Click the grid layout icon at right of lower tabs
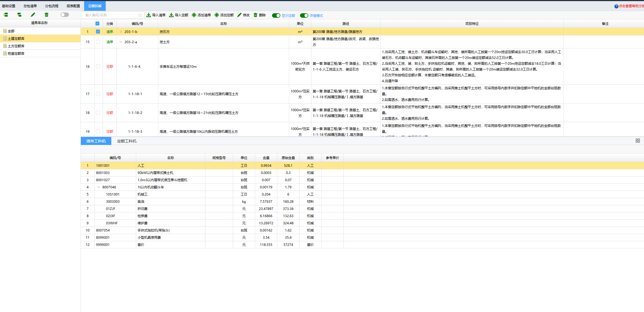The height and width of the screenshot is (312, 644). [x=638, y=141]
